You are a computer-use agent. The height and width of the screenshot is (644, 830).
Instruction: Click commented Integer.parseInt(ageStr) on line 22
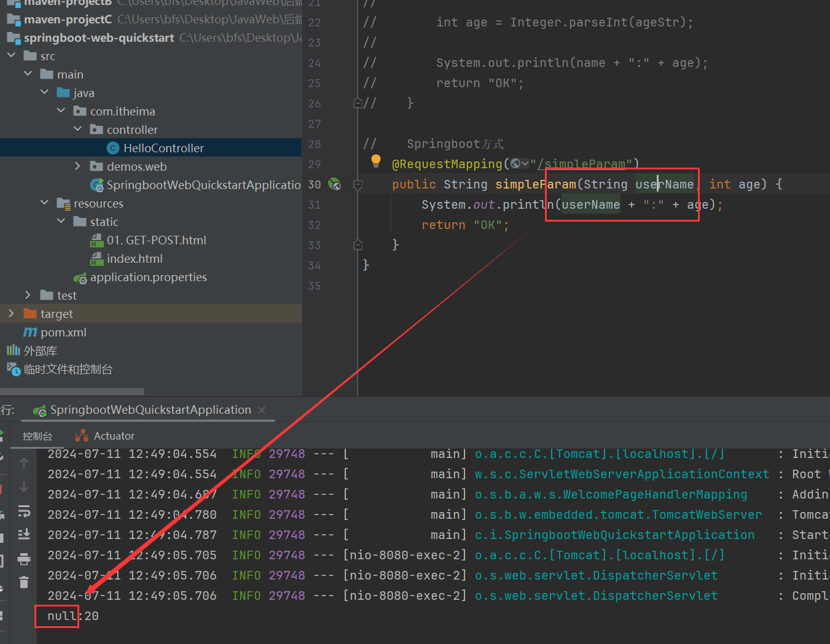pos(597,22)
